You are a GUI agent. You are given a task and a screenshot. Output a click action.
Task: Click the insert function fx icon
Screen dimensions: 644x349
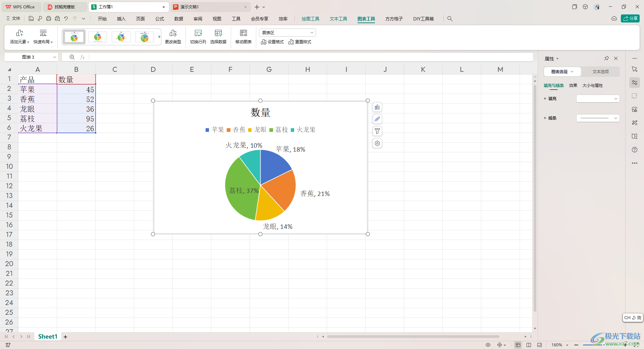tap(82, 57)
